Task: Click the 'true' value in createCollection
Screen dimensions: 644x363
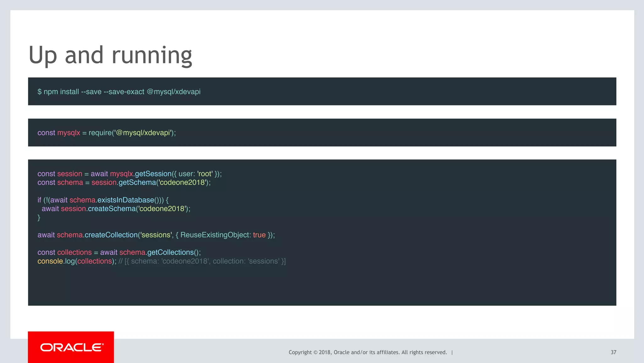Action: [259, 235]
